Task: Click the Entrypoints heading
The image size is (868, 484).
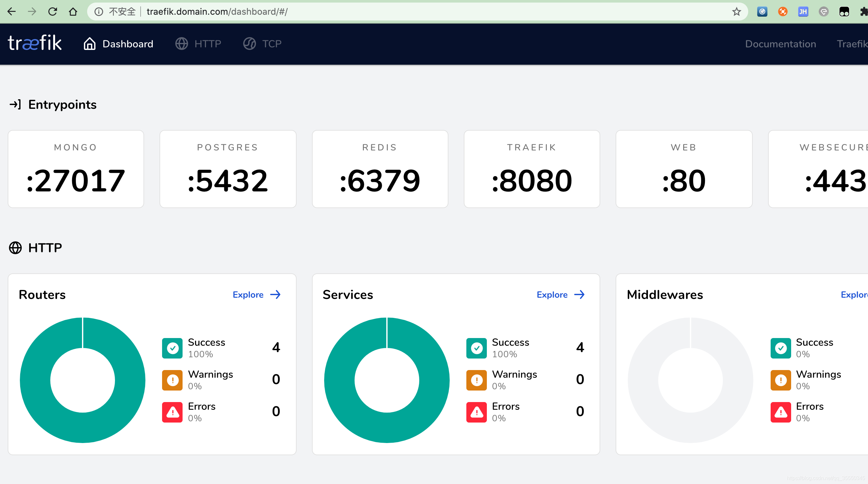Action: pos(62,105)
